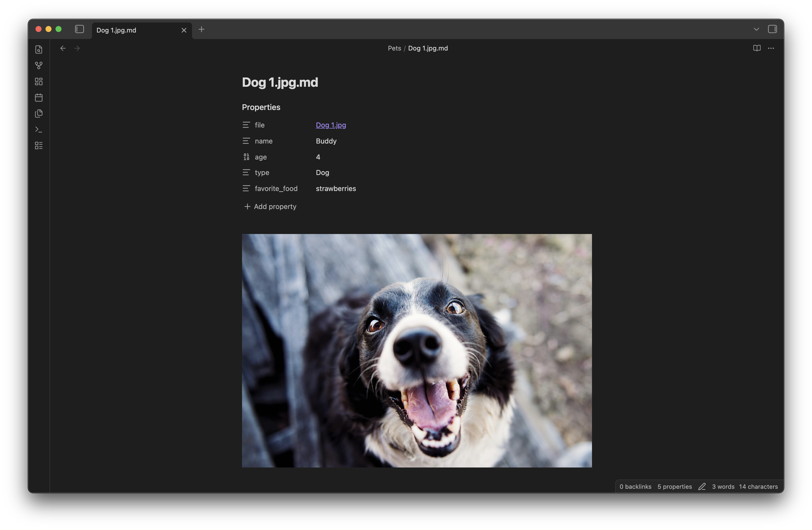Open the quick switcher file search icon
This screenshot has width=812, height=530.
[38, 49]
